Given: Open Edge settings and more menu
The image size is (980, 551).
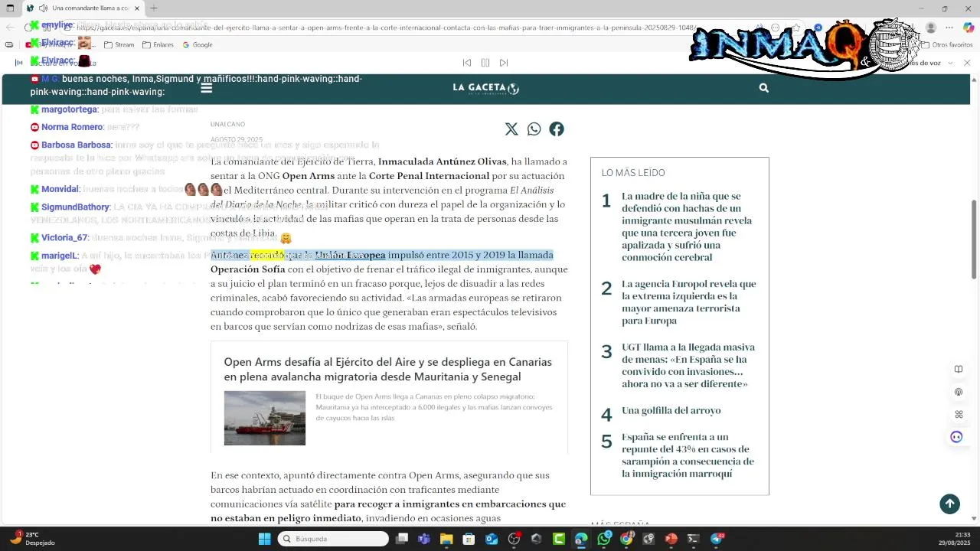Looking at the screenshot, I should pyautogui.click(x=949, y=28).
